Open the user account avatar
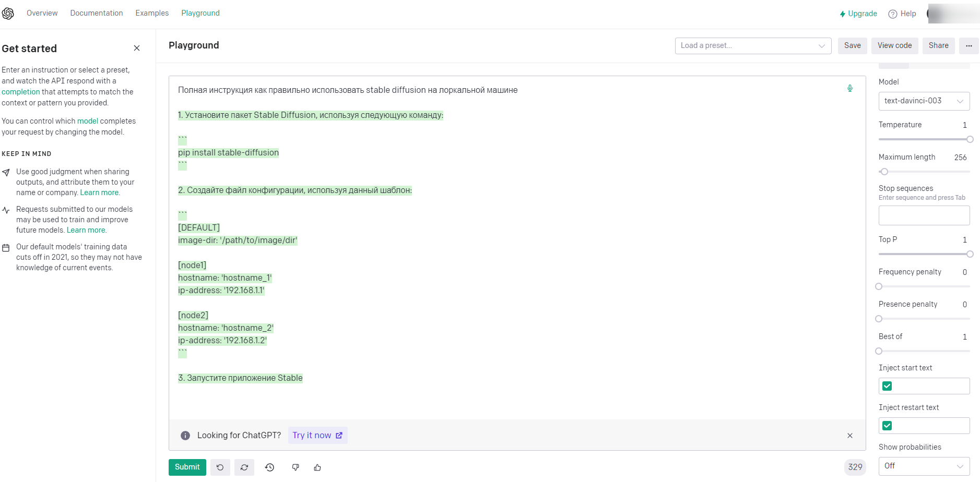 tap(953, 14)
